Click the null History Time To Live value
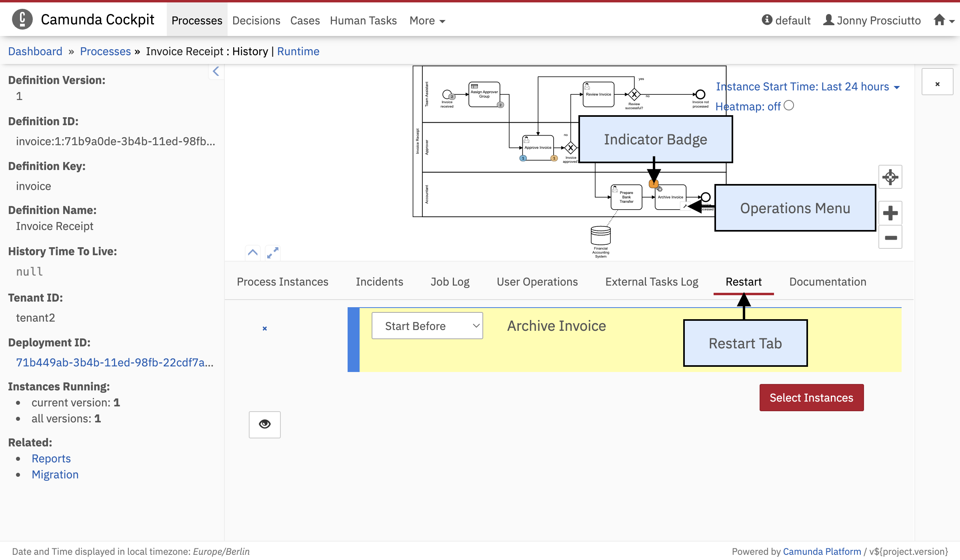This screenshot has width=960, height=560. (x=30, y=272)
